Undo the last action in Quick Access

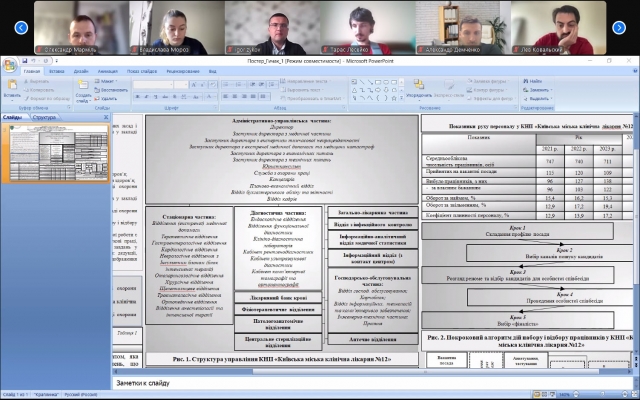point(33,61)
